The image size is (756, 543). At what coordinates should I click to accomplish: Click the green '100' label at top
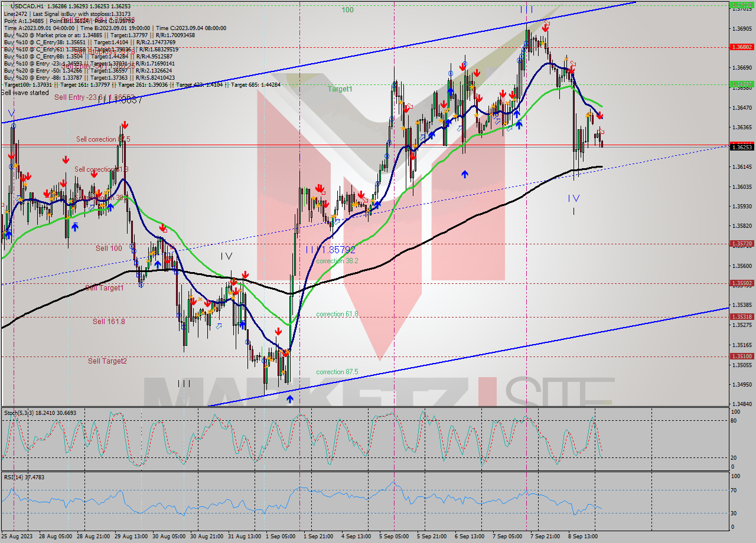(x=347, y=10)
